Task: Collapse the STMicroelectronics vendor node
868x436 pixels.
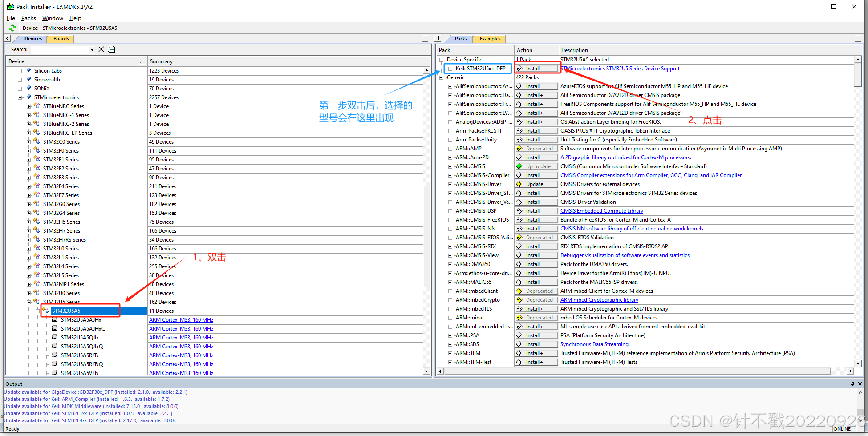Action: (20, 97)
